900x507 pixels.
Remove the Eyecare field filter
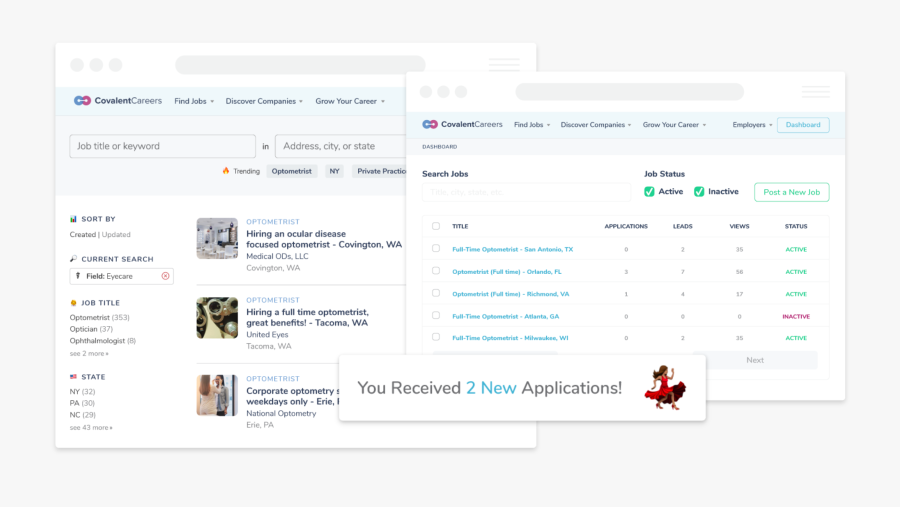166,275
